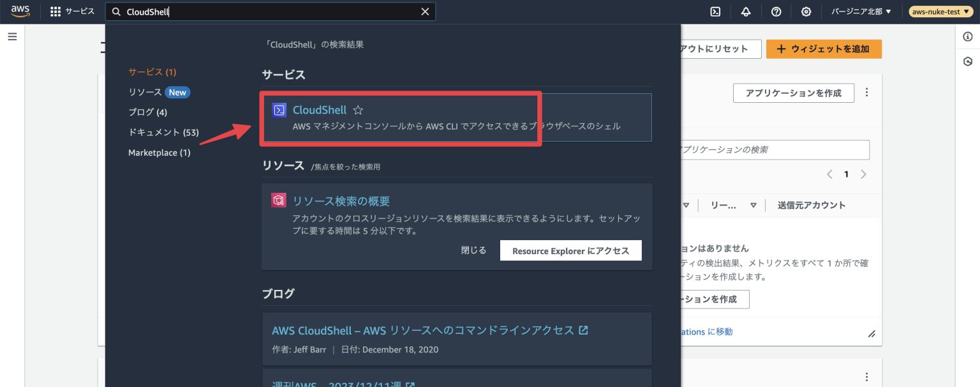Screen dimensions: 980x387
Task: Toggle the star to favorite CloudShell
Action: point(357,110)
